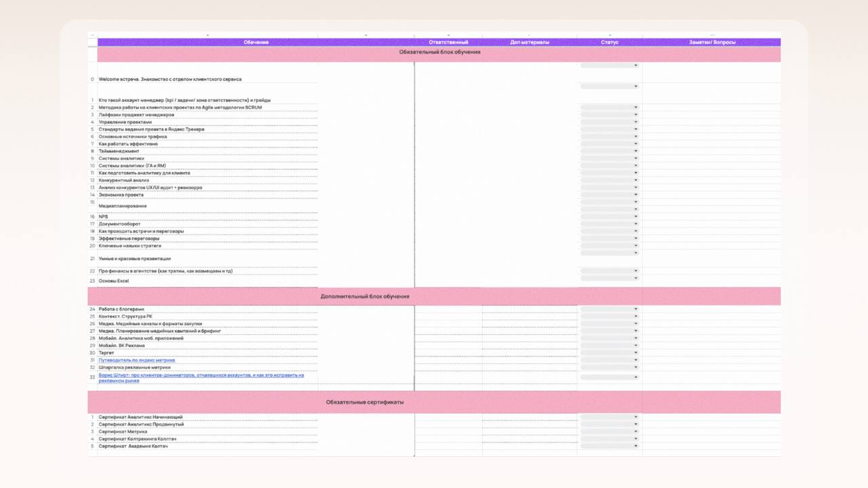The image size is (868, 488).
Task: Open the Путеводитель по яндекс метрике link
Action: 137,361
